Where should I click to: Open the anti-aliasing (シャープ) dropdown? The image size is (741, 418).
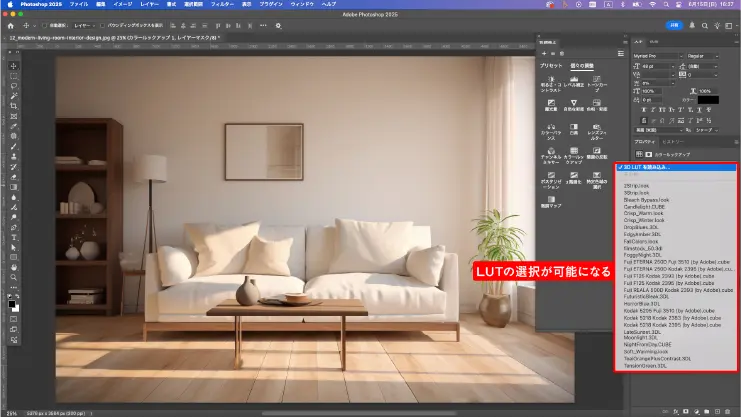pyautogui.click(x=707, y=130)
